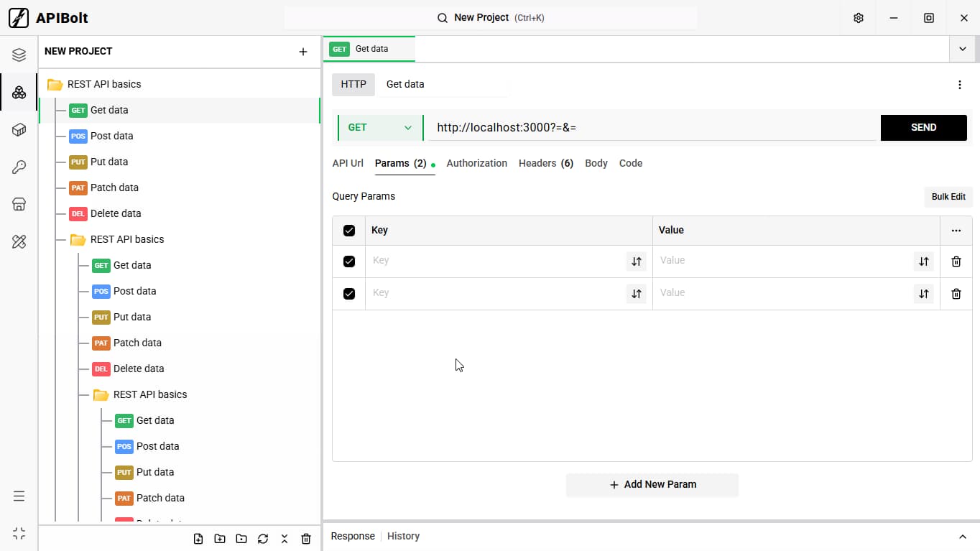Open the layers icon in left sidebar

coord(19,55)
